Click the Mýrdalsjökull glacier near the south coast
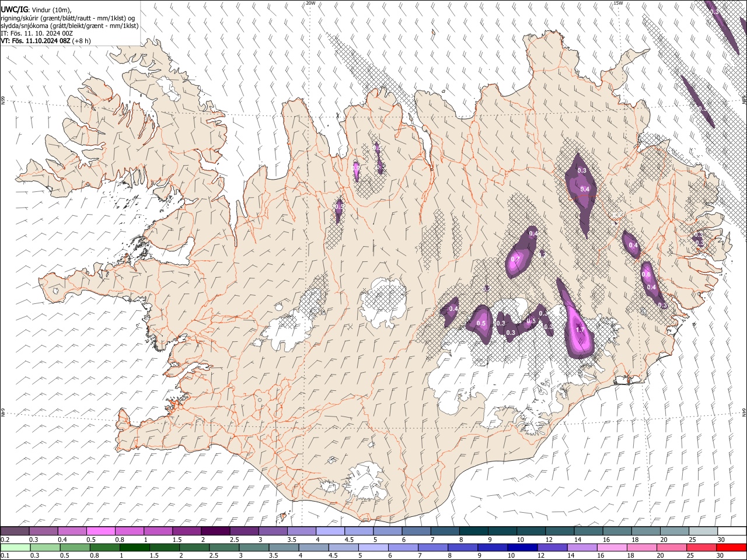 (x=365, y=481)
